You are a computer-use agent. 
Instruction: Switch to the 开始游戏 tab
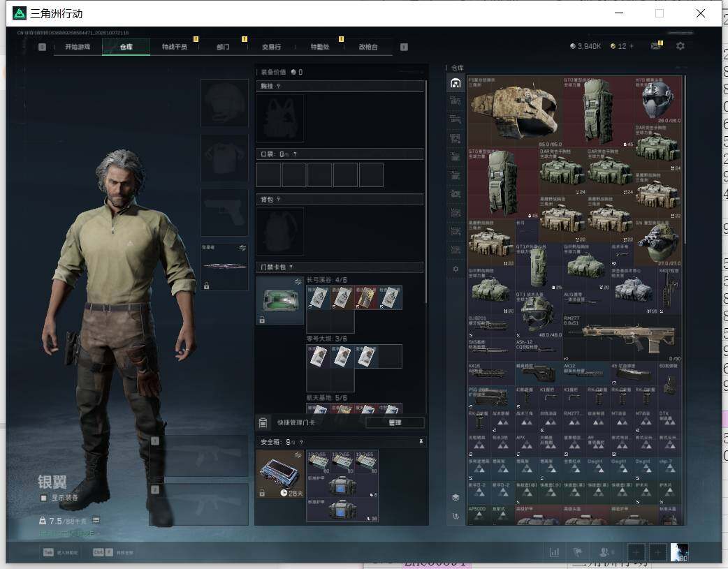(78, 47)
